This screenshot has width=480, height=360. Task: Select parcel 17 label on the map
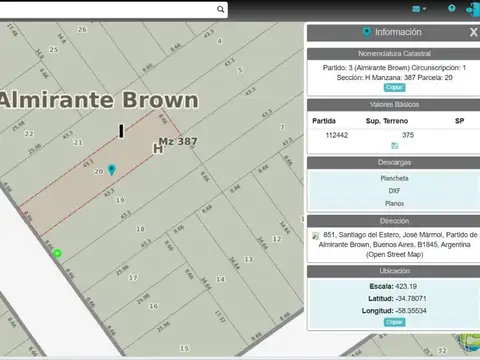(x=133, y=277)
